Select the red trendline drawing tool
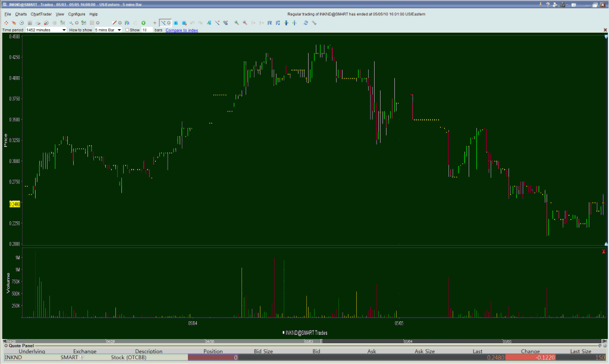 click(114, 23)
